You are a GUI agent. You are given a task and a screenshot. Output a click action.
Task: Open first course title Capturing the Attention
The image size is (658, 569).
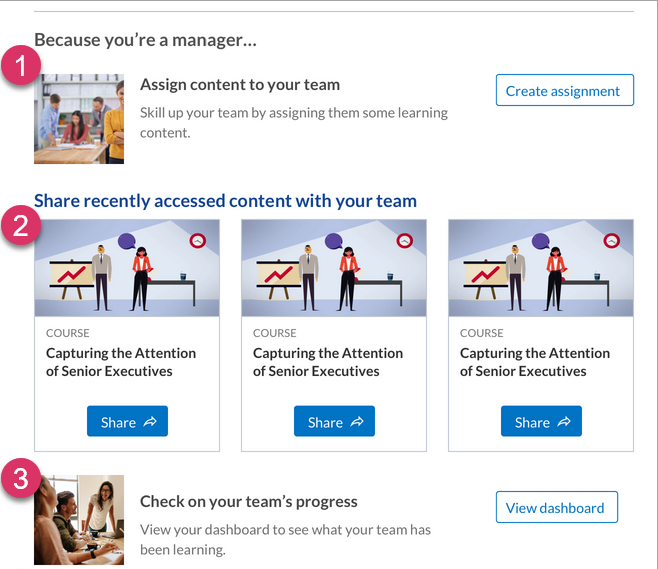(x=121, y=362)
